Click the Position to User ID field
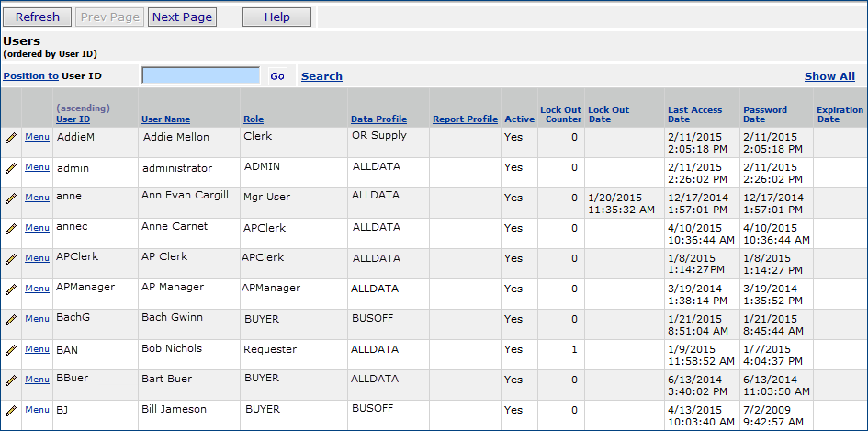Image resolution: width=868 pixels, height=431 pixels. pyautogui.click(x=201, y=76)
